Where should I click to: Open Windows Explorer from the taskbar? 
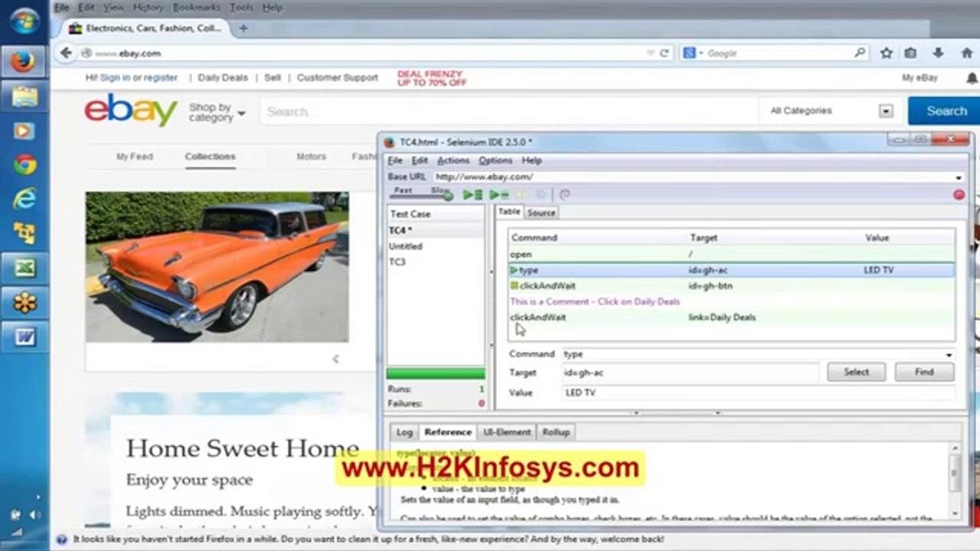(24, 96)
